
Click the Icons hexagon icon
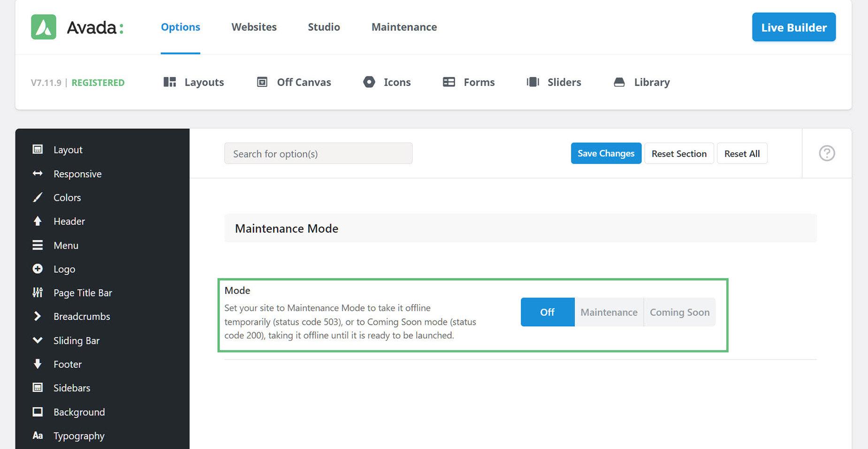pyautogui.click(x=369, y=82)
